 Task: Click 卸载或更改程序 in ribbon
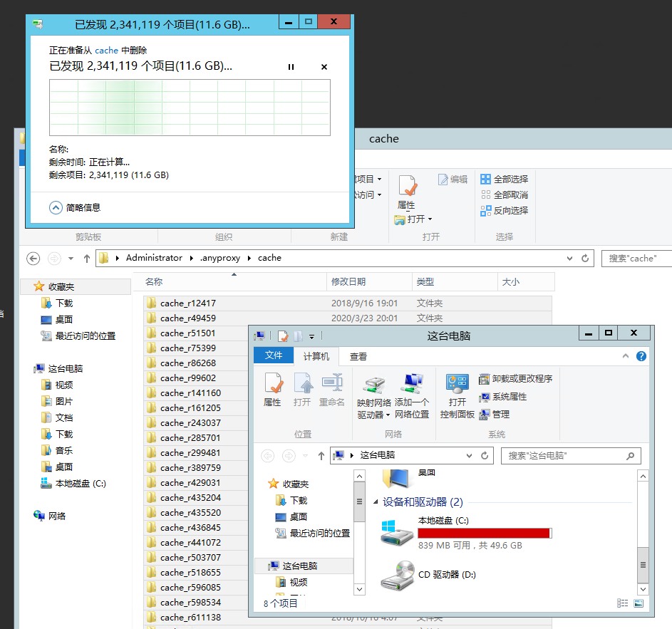click(x=515, y=379)
